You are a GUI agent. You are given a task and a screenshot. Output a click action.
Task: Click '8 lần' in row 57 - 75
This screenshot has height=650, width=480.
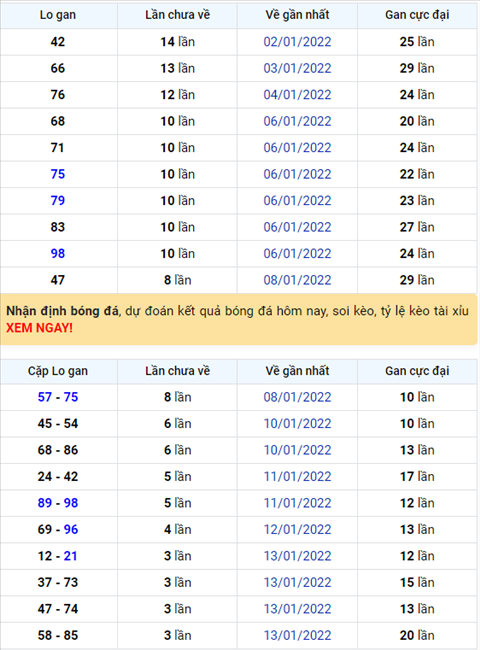pyautogui.click(x=177, y=397)
